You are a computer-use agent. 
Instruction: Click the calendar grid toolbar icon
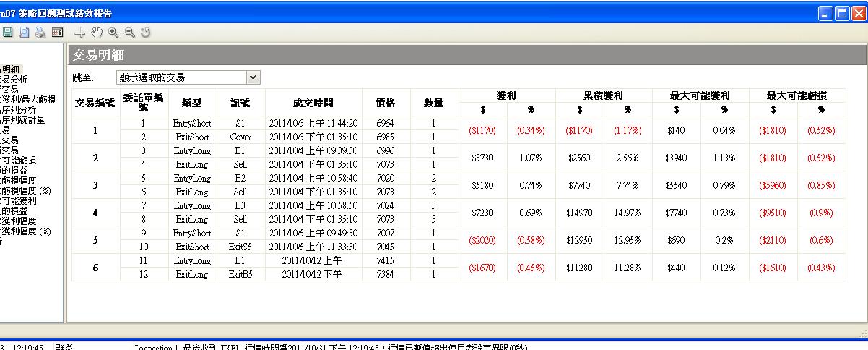point(57,33)
